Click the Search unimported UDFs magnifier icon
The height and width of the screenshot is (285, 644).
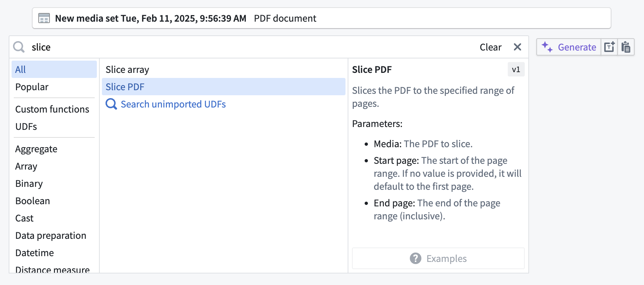coord(111,104)
